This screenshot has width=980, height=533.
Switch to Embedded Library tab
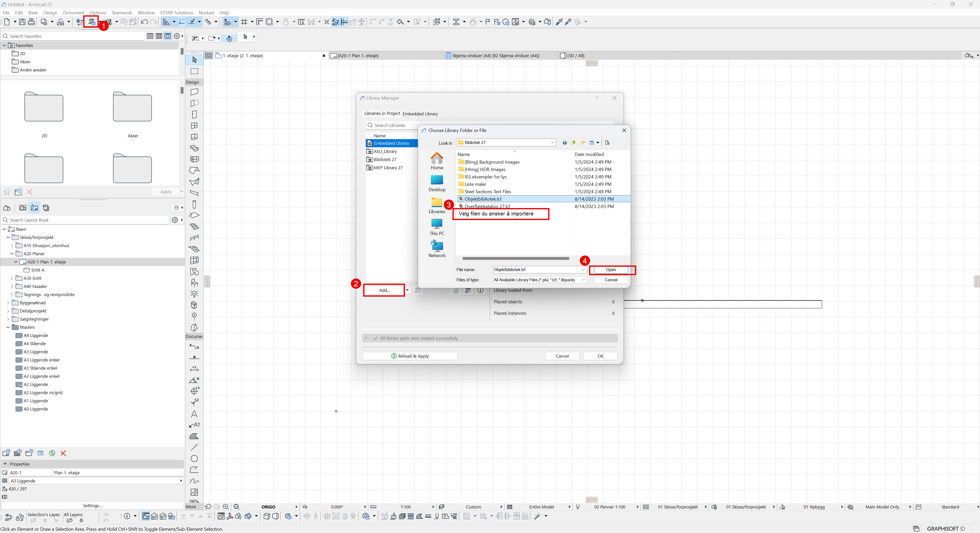420,114
